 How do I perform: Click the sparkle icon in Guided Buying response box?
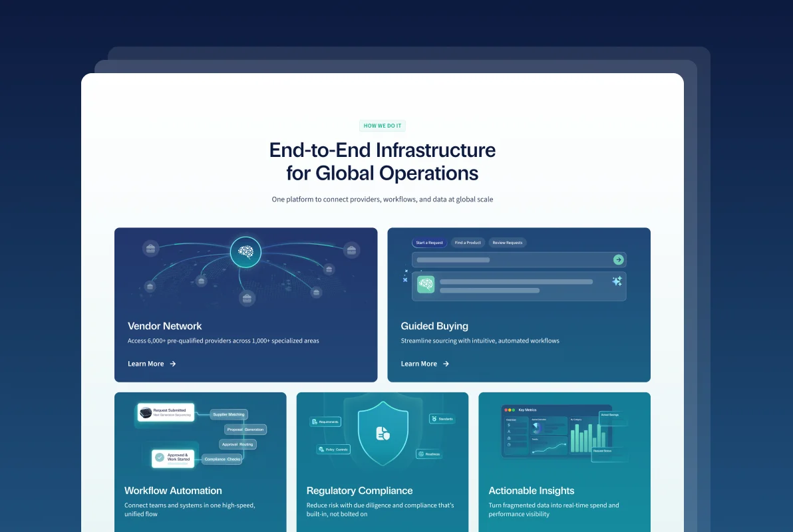pyautogui.click(x=617, y=281)
